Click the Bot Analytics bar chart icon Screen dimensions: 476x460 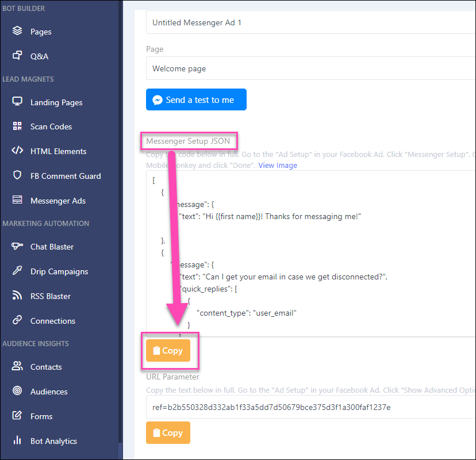point(17,440)
